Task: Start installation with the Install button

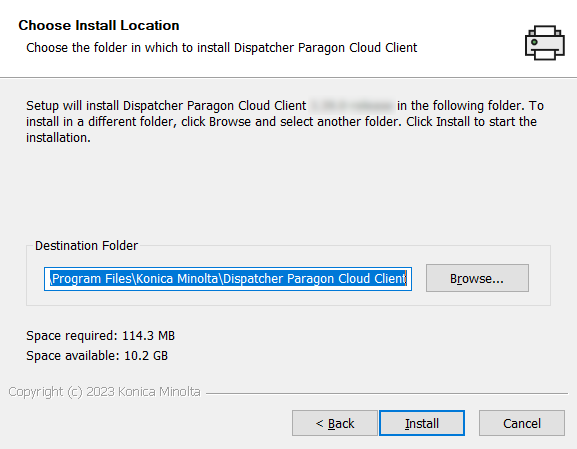Action: click(422, 423)
